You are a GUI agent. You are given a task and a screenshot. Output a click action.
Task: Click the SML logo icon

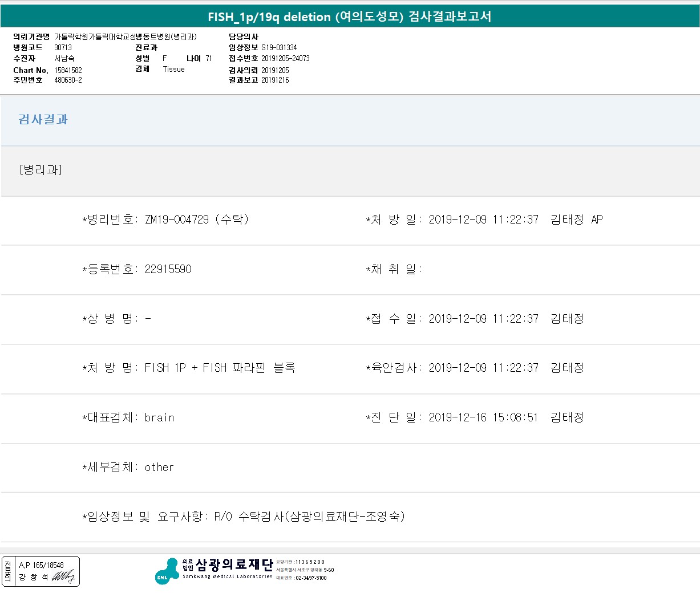coord(167,571)
